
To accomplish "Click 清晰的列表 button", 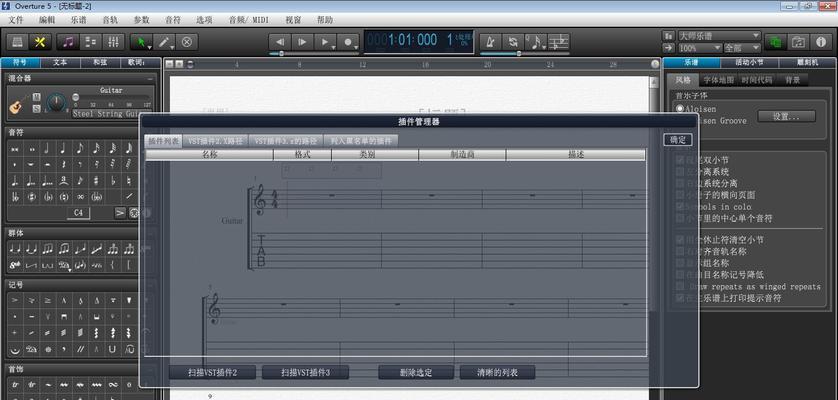I will point(497,373).
